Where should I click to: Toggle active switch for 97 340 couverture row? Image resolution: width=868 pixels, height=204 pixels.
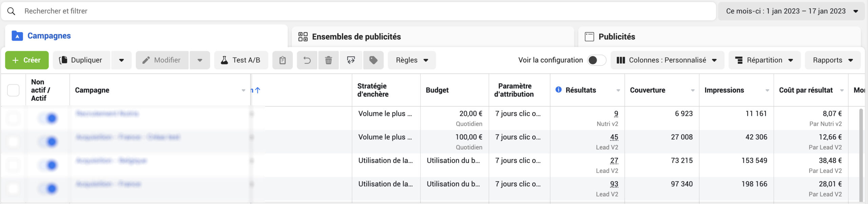pos(48,188)
